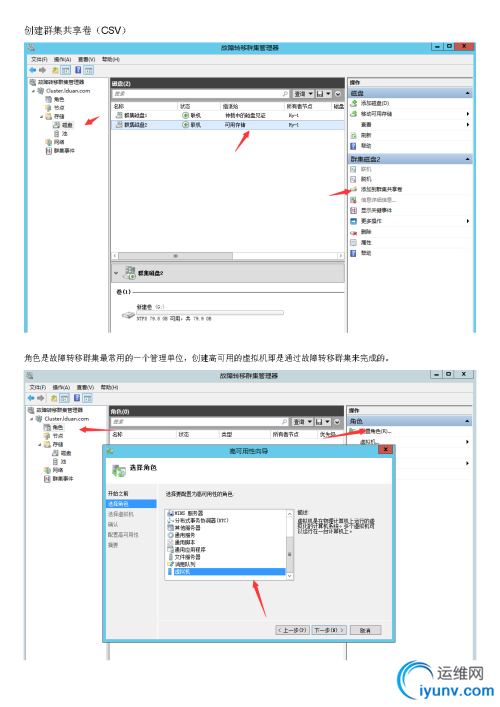Open 文件(F) menu in 磁盘 window
Screen dimensions: 500x707
point(39,60)
